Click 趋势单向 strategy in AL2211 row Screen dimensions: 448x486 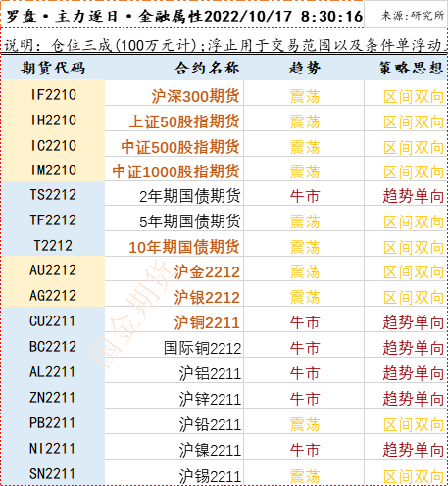414,374
